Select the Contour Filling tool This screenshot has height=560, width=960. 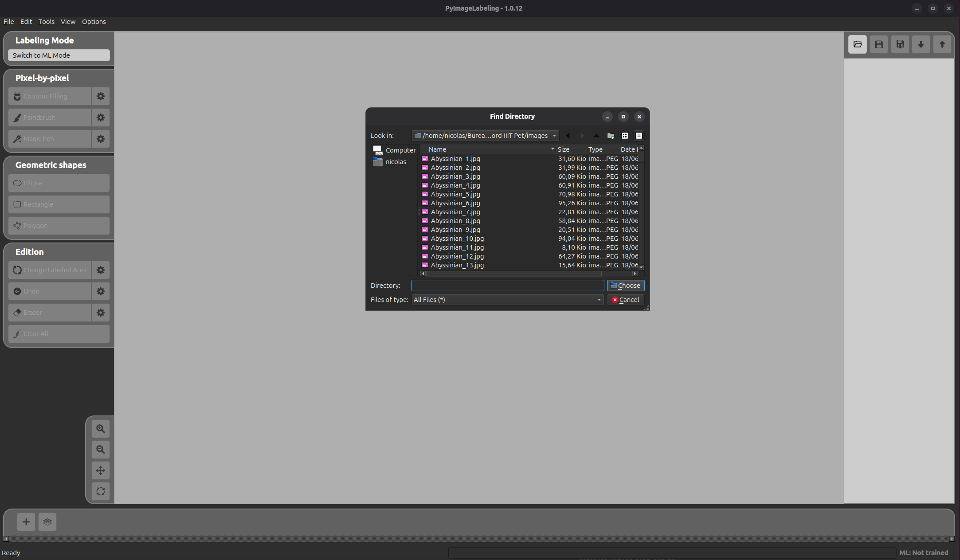[x=50, y=96]
